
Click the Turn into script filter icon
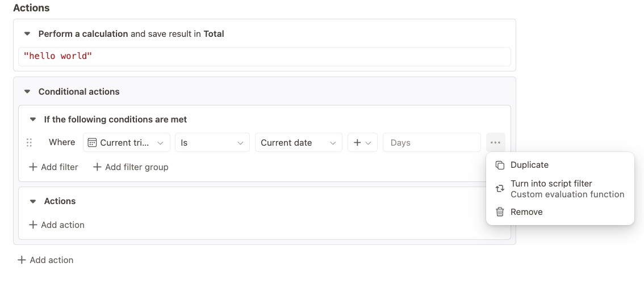(x=500, y=189)
